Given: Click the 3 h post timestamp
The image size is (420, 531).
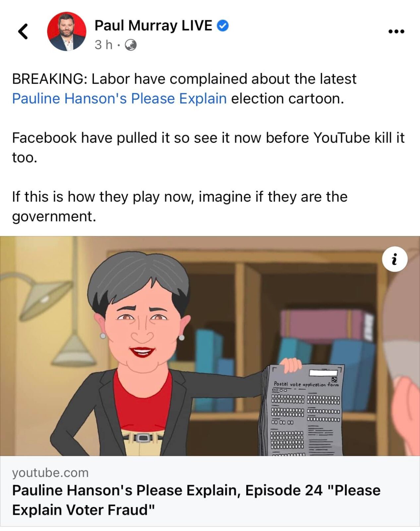Looking at the screenshot, I should click(103, 45).
